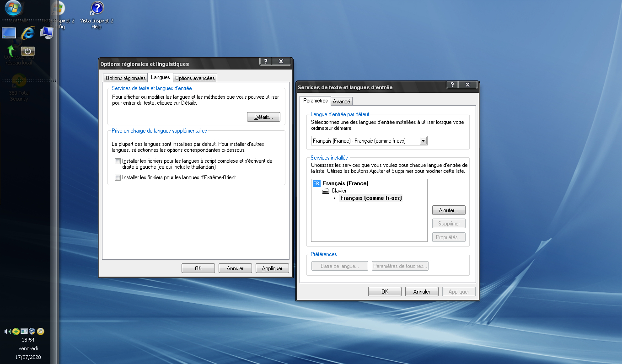
Task: Click the power button icon in sidebar
Action: (x=28, y=51)
